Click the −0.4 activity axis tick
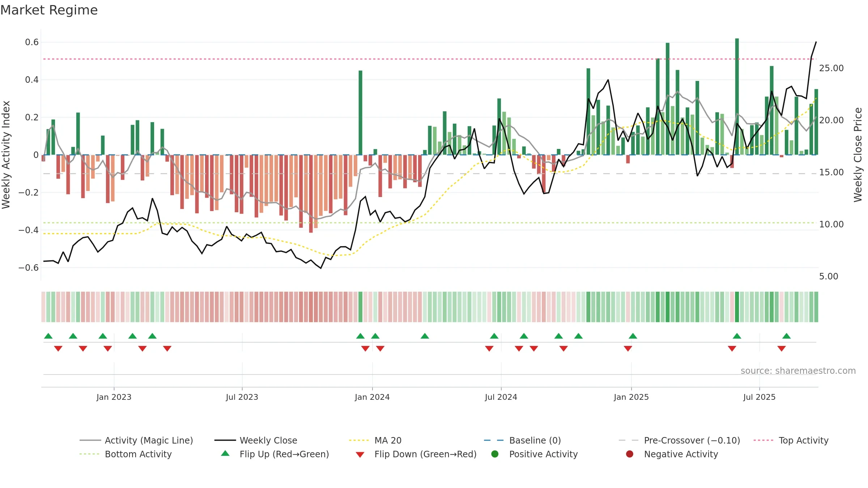Viewport: 868px width, 488px height. [x=29, y=230]
